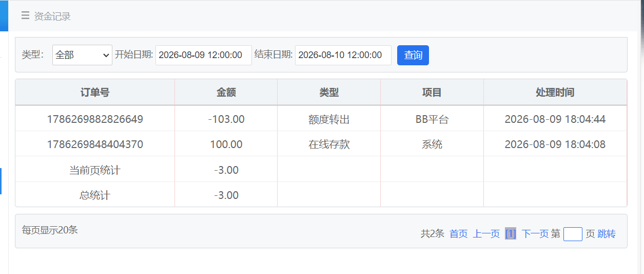Go to 下一页 next page
The image size is (644, 274).
tap(535, 234)
